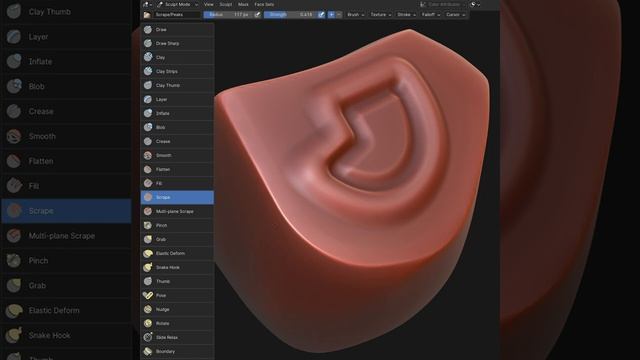Click highlighted Scrape in enlarged left list

[x=67, y=211]
